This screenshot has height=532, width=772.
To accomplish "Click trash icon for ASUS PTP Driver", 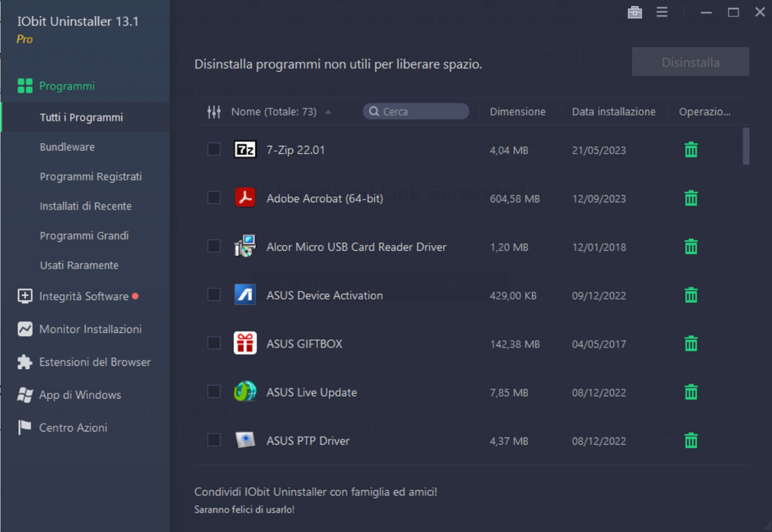I will click(691, 440).
